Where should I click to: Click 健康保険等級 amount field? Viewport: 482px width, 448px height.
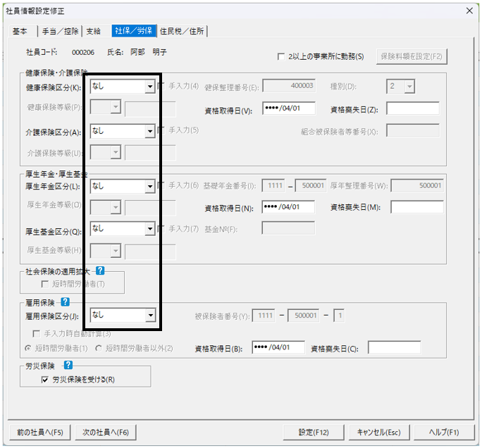[x=150, y=109]
